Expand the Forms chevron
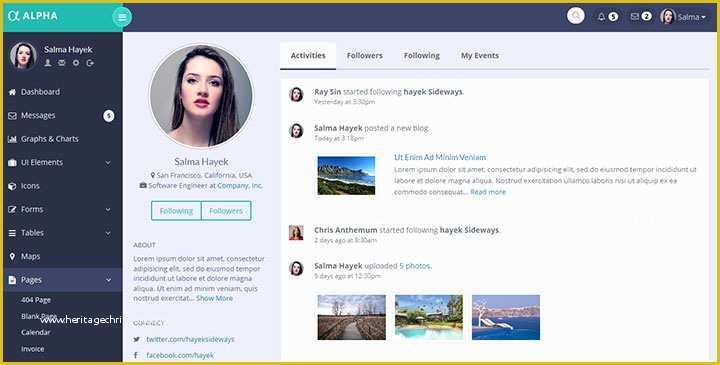Viewport: 720px width, 365px height. coord(108,209)
